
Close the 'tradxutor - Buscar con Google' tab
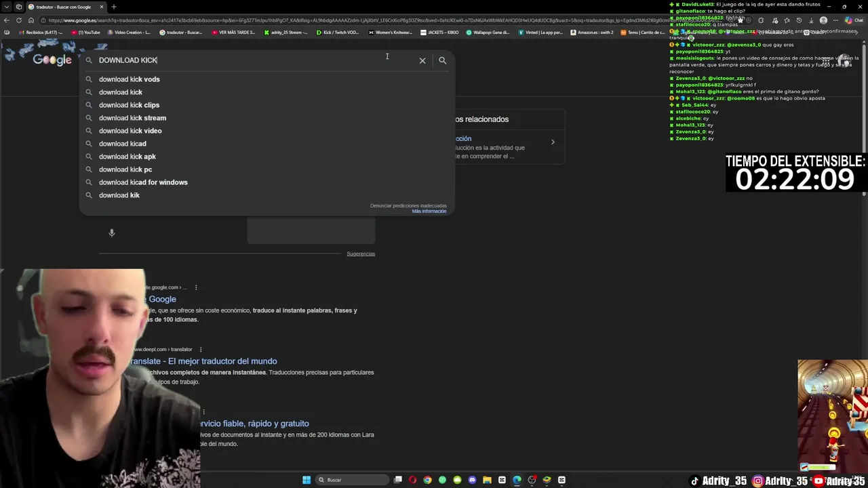click(102, 7)
